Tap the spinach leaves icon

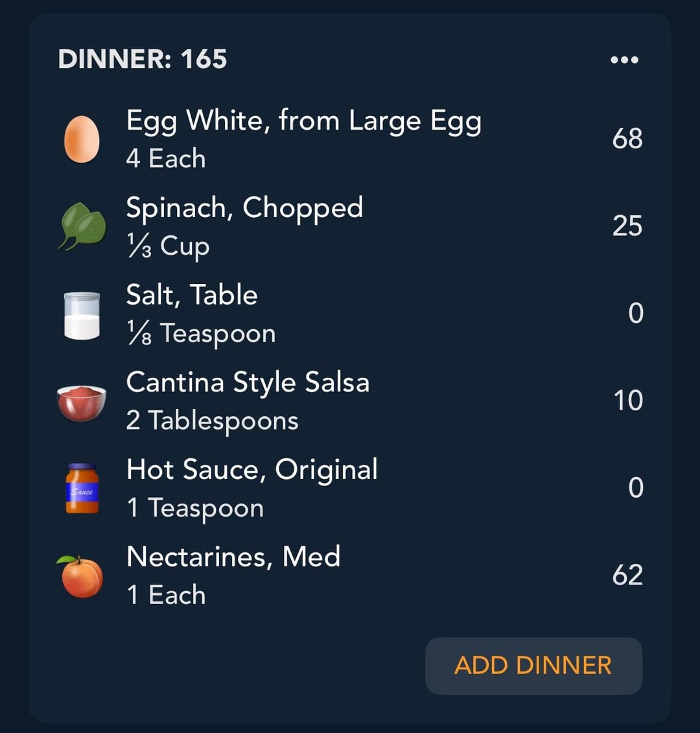[82, 227]
